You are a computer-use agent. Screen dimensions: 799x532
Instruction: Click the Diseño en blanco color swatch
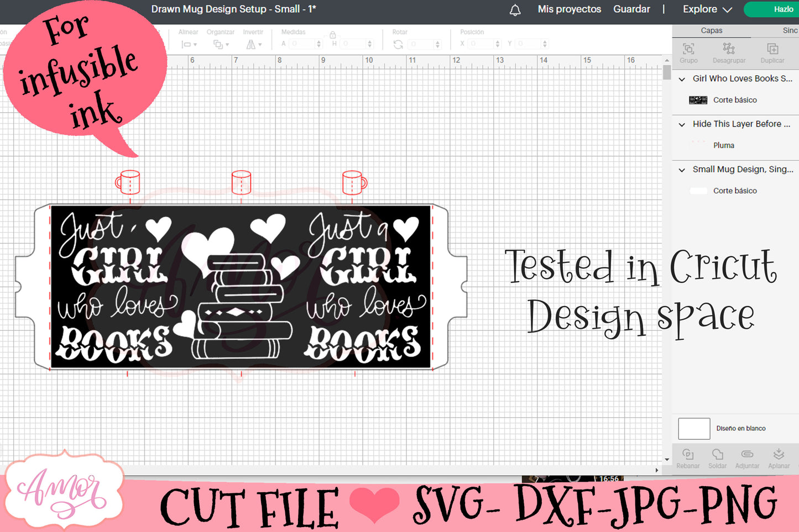tap(694, 429)
